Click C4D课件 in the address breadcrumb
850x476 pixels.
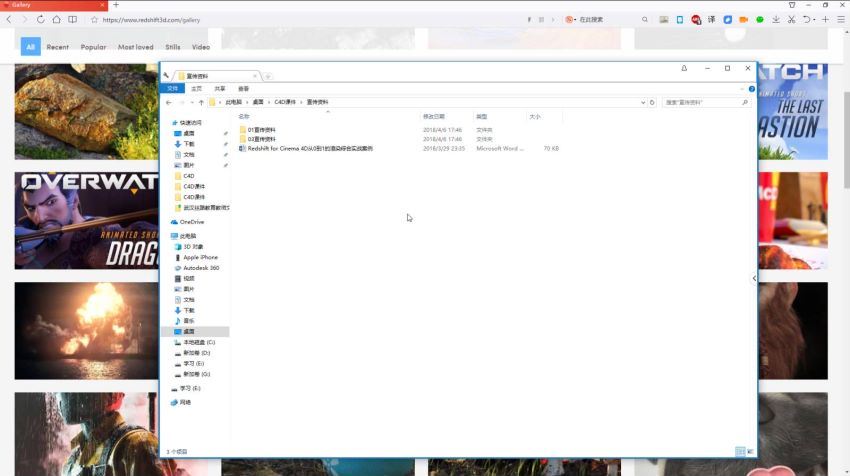click(x=285, y=102)
